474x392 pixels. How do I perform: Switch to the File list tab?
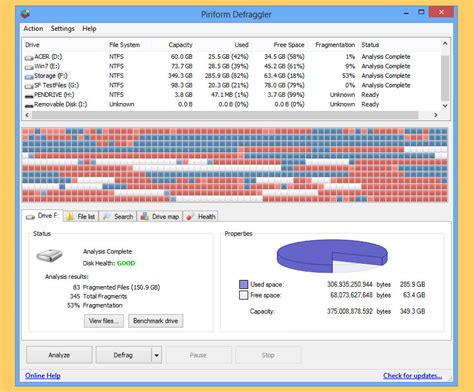(x=81, y=216)
